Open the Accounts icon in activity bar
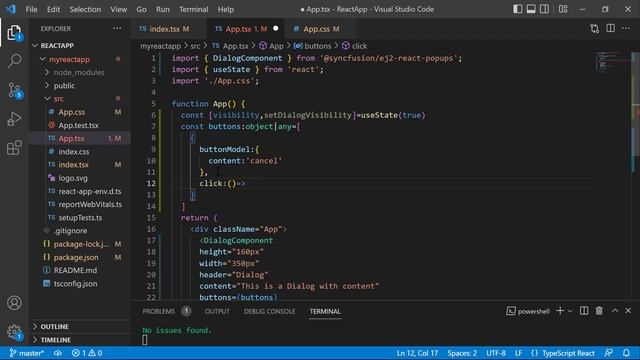Screen dimensions: 640x360 [14, 303]
